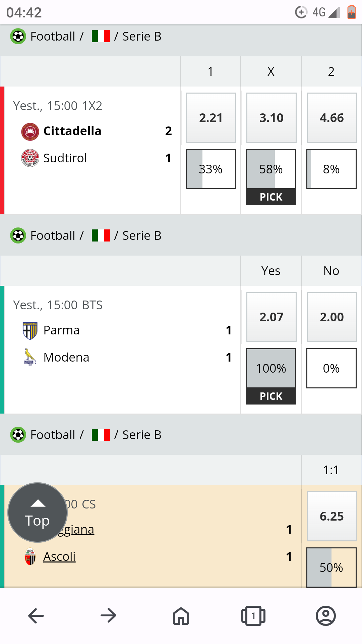Tap the Sudtirol team crest

coord(30,158)
